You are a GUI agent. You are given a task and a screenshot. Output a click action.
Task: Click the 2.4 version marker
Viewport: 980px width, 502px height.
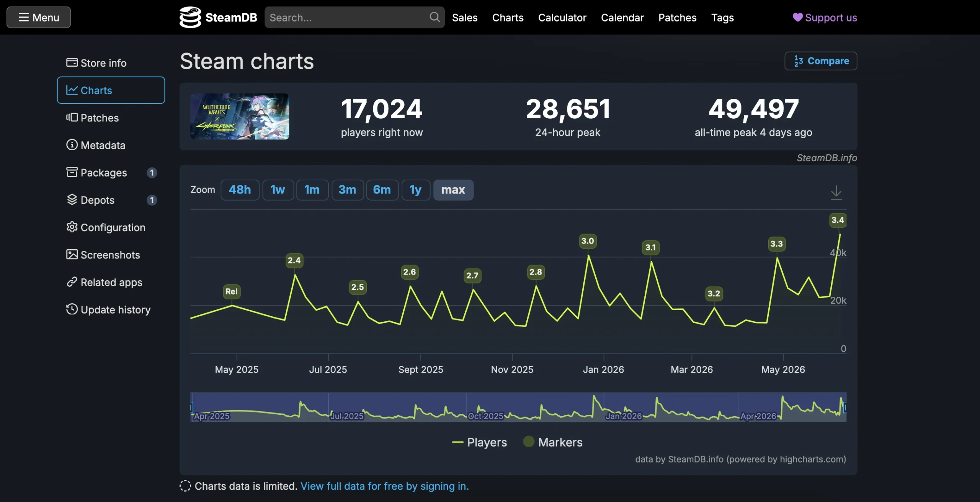(x=294, y=261)
